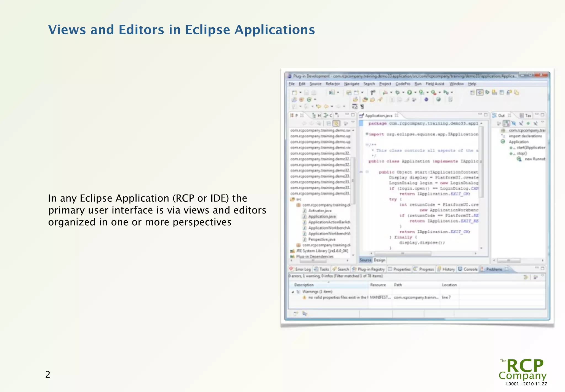Select the src source folder
The height and width of the screenshot is (392, 565).
pyautogui.click(x=295, y=199)
